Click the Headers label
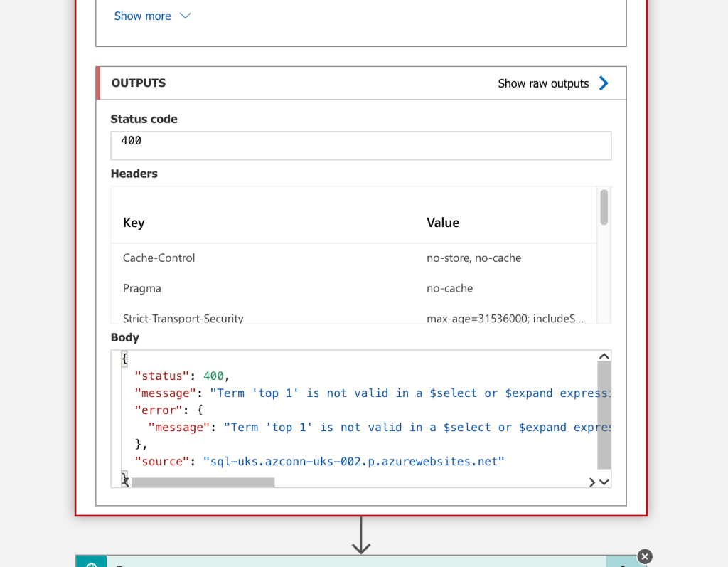The height and width of the screenshot is (567, 728). 134,174
